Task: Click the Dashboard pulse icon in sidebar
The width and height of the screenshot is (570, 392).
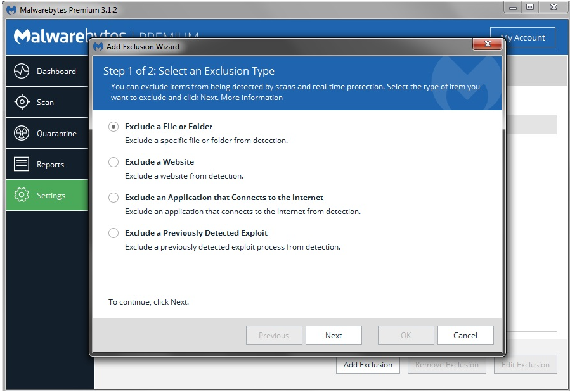Action: (22, 71)
